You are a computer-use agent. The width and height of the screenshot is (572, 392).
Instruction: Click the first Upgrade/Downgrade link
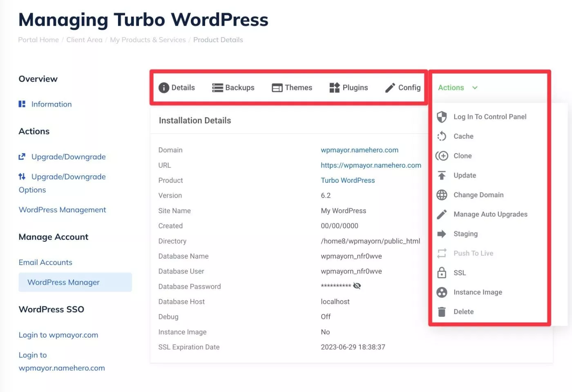coord(69,157)
